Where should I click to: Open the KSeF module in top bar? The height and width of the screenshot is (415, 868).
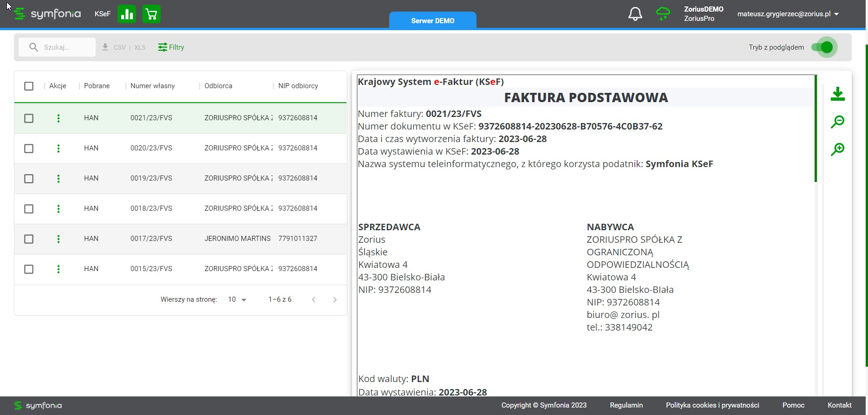coord(102,14)
